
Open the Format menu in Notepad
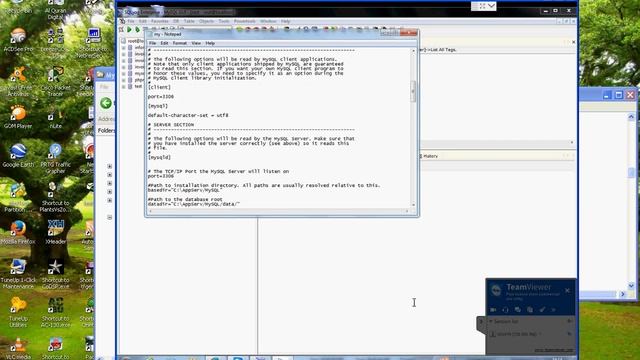[x=179, y=43]
